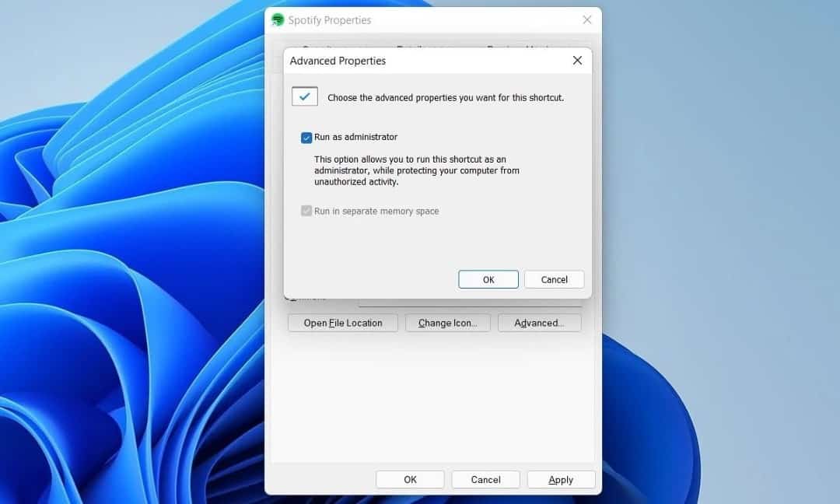Click the Advanced button
The width and height of the screenshot is (840, 504).
point(539,323)
